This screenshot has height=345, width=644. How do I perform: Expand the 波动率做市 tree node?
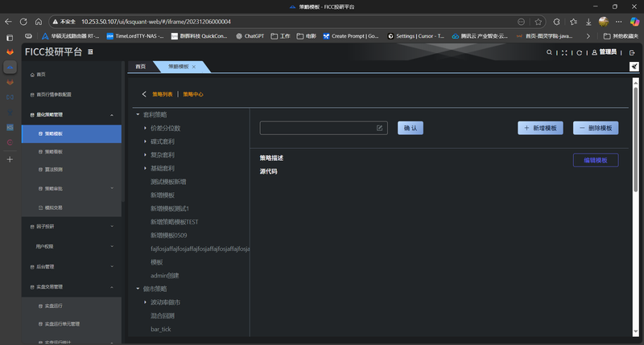click(145, 302)
